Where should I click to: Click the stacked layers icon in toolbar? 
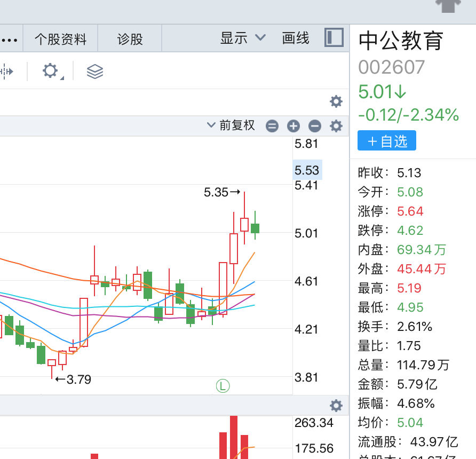pos(94,71)
